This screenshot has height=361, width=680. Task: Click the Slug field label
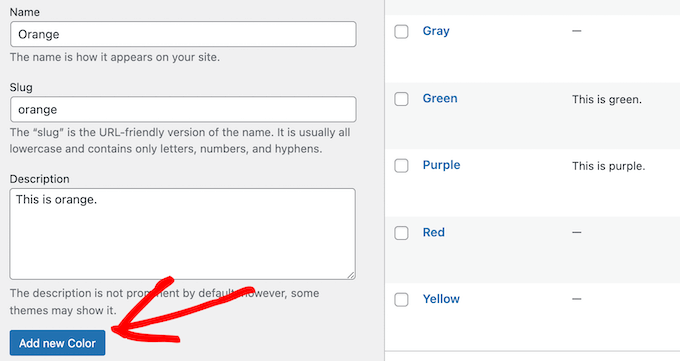click(x=21, y=87)
